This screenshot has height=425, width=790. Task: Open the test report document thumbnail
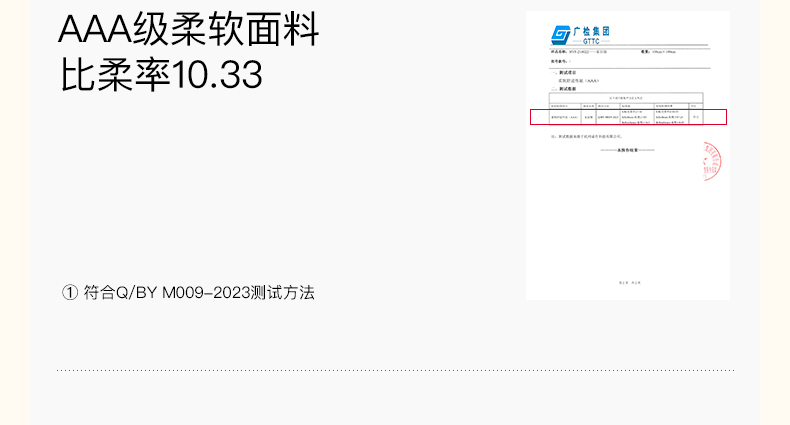click(628, 156)
